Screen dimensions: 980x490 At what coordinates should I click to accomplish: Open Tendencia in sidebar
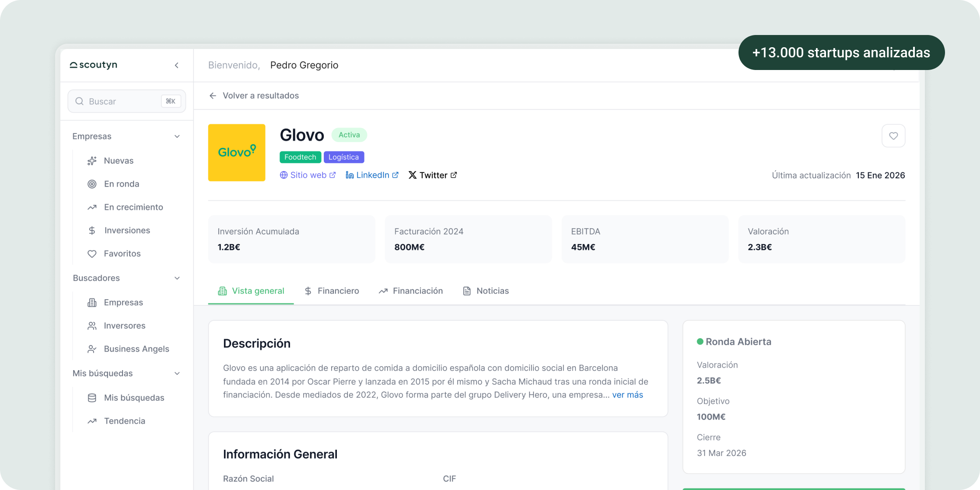116,421
